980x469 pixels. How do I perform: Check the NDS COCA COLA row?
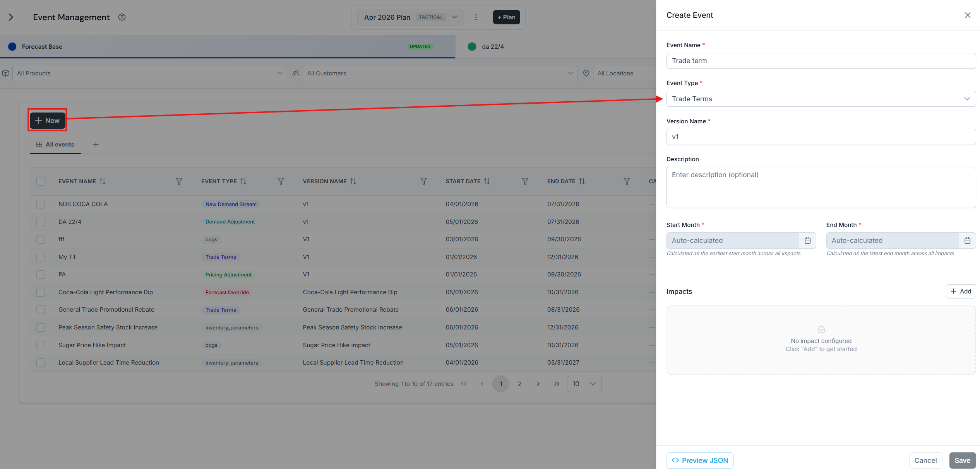(x=41, y=204)
